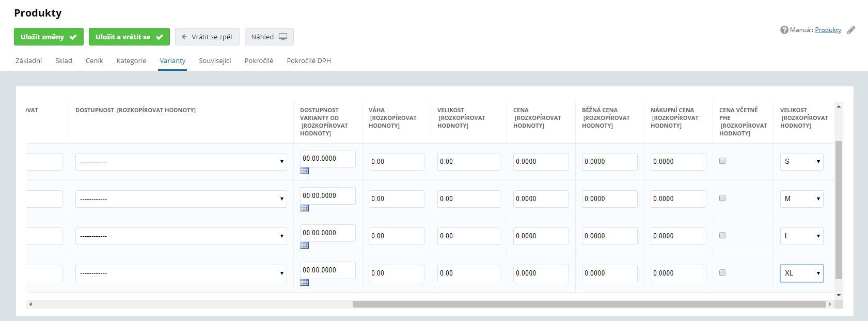Click the Cena field in M row
This screenshot has height=321, width=868.
(541, 199)
